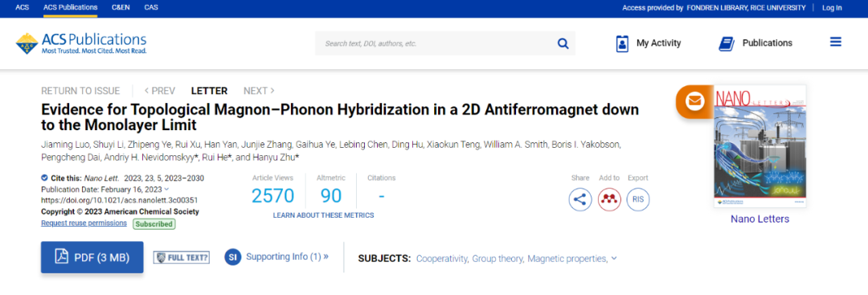This screenshot has height=295, width=868.
Task: Add article to Mendeley icon
Action: [609, 199]
